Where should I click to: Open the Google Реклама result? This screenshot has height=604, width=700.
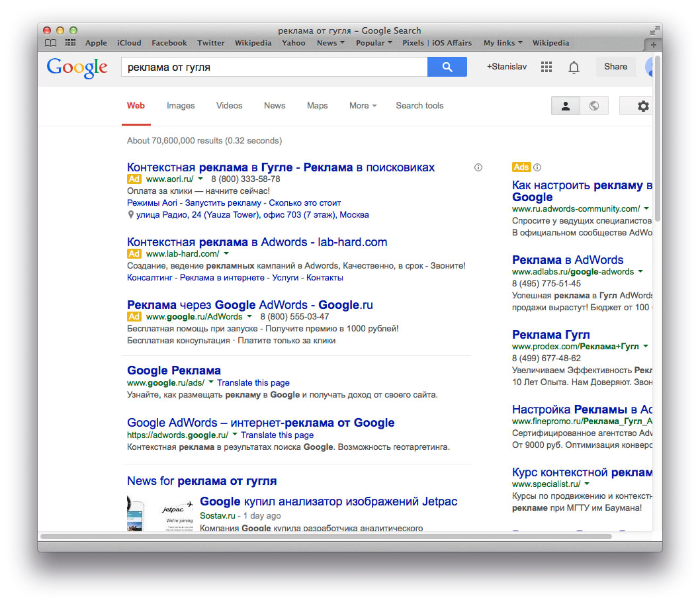(174, 370)
